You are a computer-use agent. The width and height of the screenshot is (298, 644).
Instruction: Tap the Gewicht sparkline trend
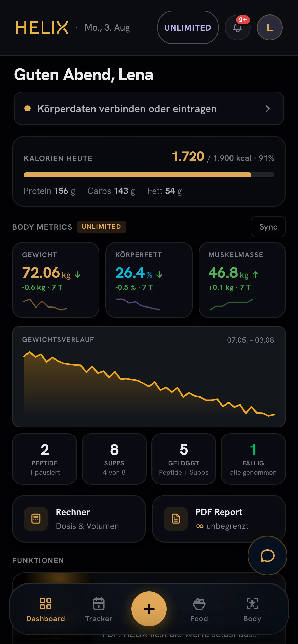point(45,304)
